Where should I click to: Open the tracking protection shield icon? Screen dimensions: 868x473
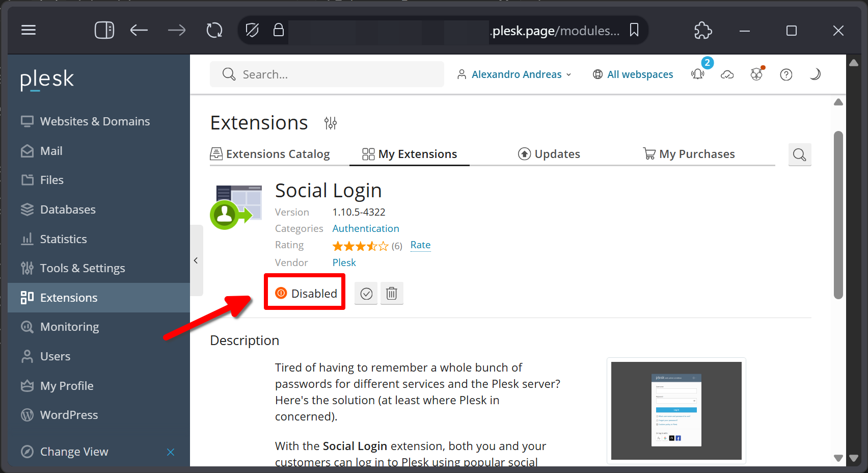click(x=252, y=30)
